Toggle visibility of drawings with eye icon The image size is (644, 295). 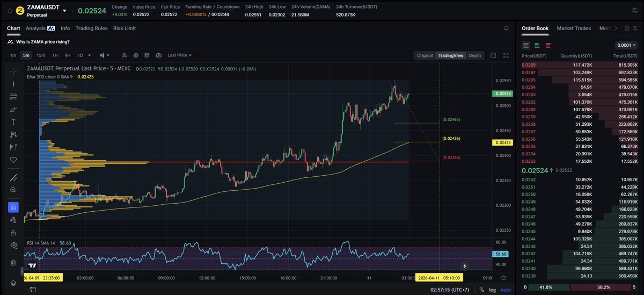coord(13,245)
